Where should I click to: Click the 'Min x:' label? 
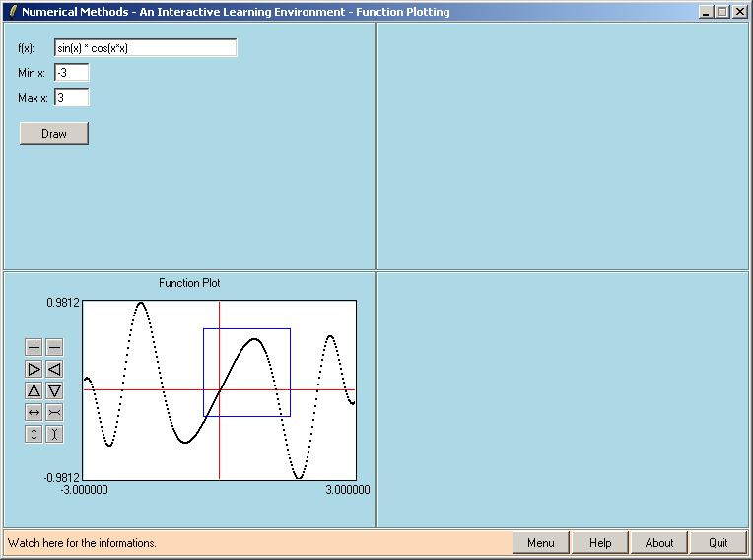(32, 73)
